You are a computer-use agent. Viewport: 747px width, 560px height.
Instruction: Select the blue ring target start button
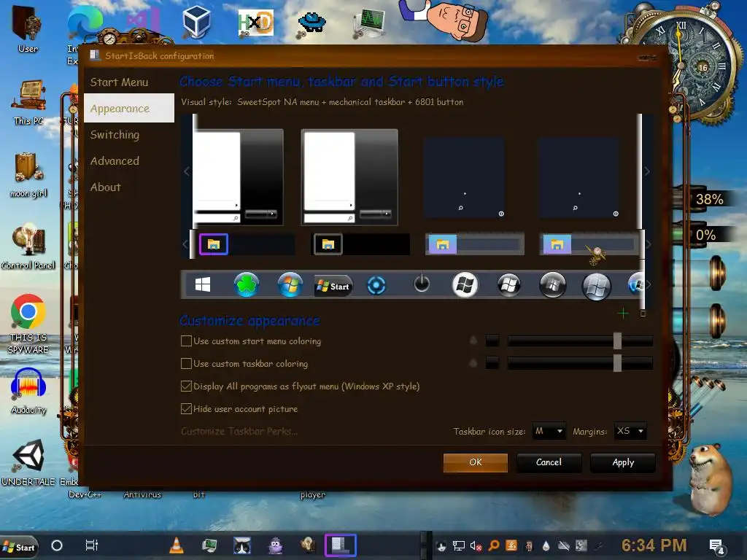(x=376, y=286)
